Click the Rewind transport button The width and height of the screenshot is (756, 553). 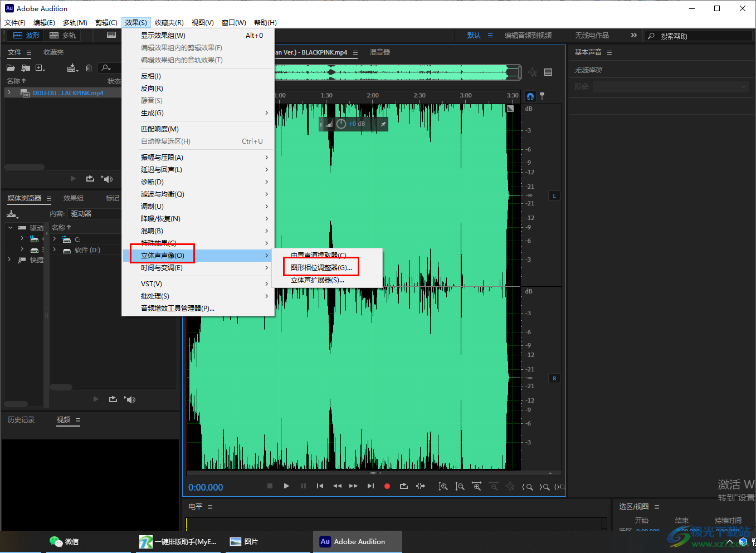click(337, 486)
